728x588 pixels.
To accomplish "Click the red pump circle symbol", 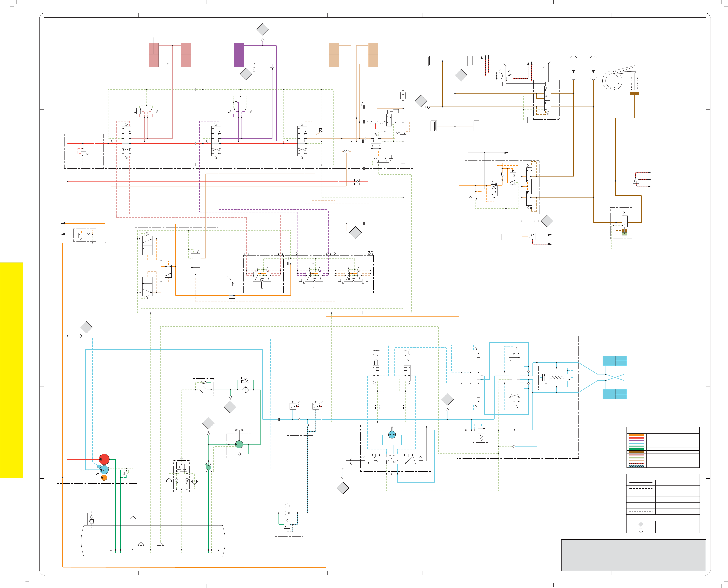I will 104,459.
